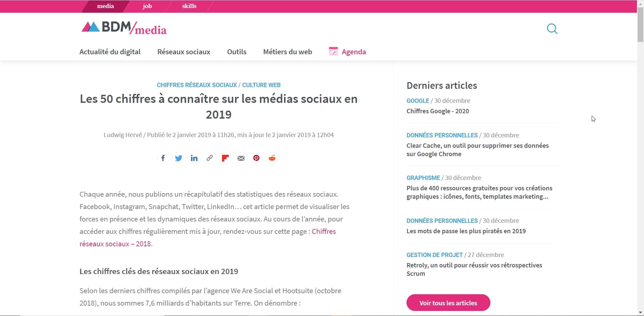Switch to the job top tab
This screenshot has height=316, width=644.
pos(147,6)
